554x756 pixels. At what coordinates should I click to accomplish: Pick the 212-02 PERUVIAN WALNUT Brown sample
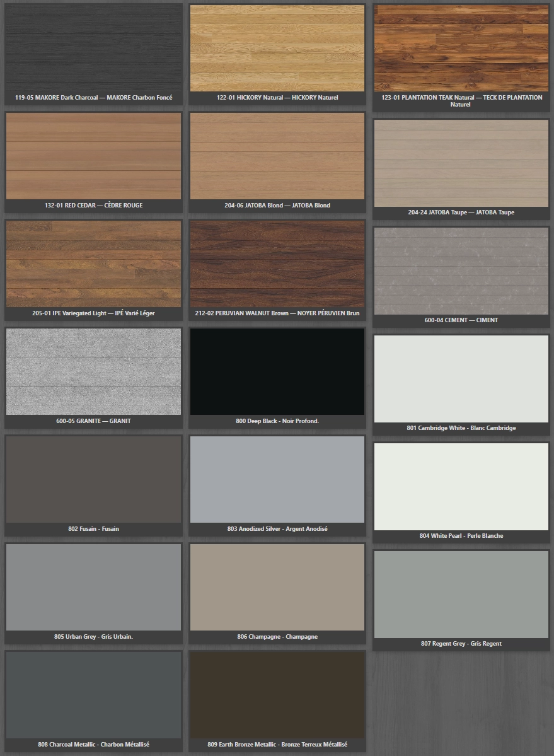[277, 263]
